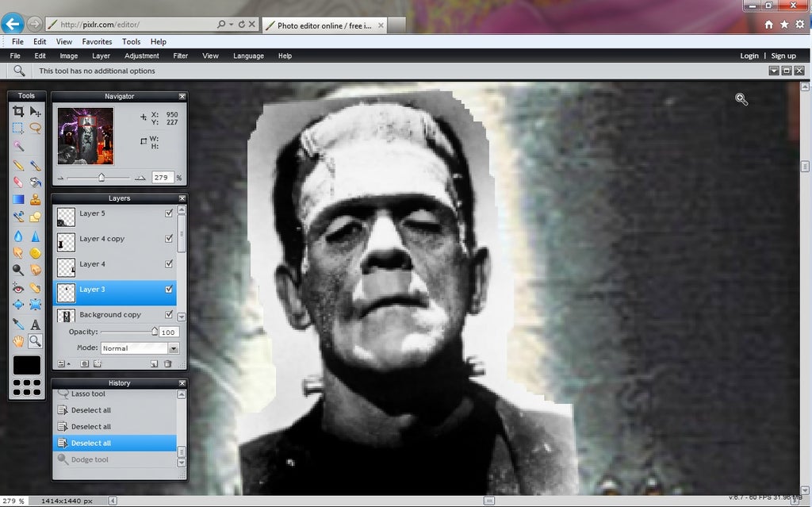Open the Layer menu
The width and height of the screenshot is (812, 507).
101,56
